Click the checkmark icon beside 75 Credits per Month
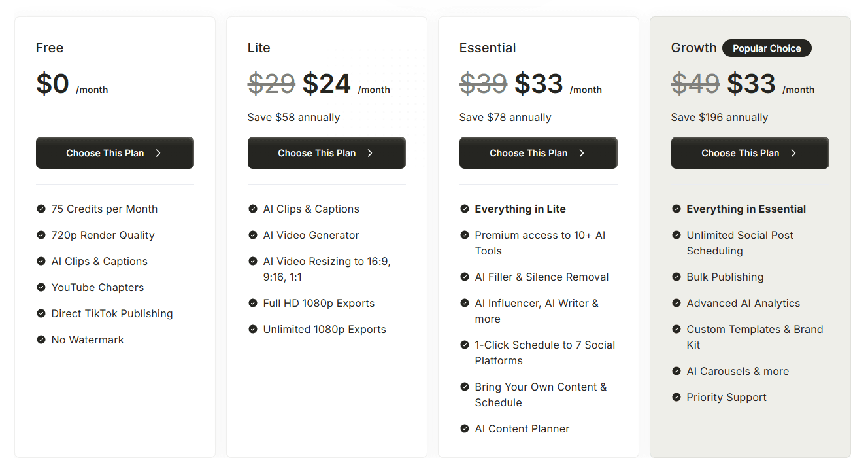 [x=41, y=209]
